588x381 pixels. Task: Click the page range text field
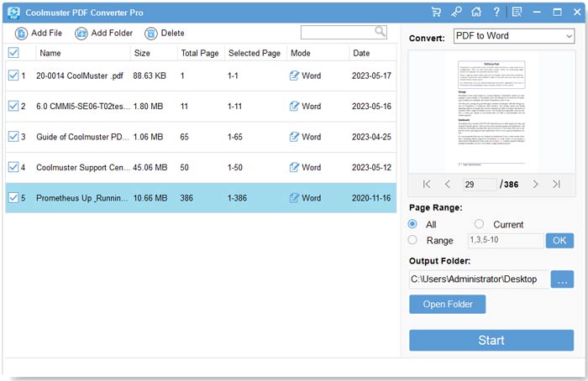coord(506,240)
